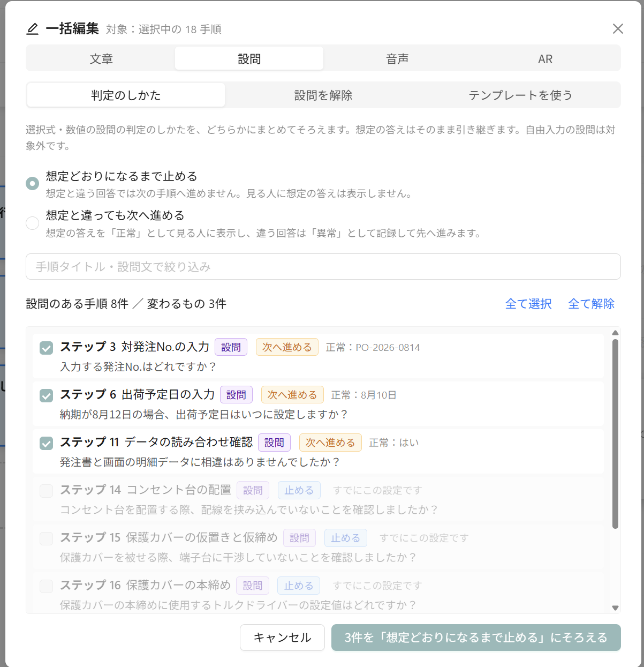Click the 設問 badge on ステップ 11
This screenshot has height=667, width=644.
click(x=274, y=443)
